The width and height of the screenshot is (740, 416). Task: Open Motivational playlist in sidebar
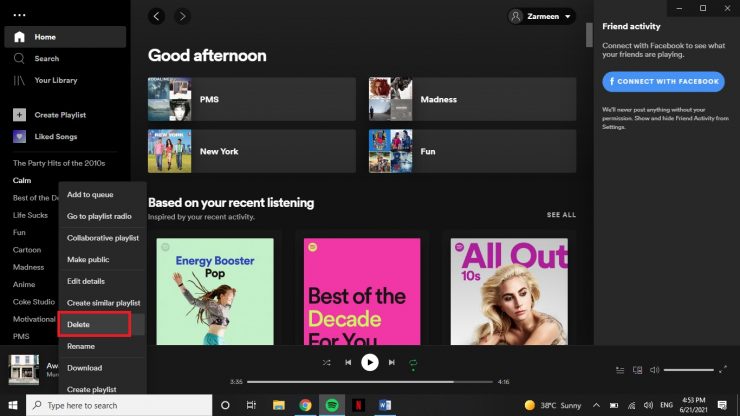[34, 319]
